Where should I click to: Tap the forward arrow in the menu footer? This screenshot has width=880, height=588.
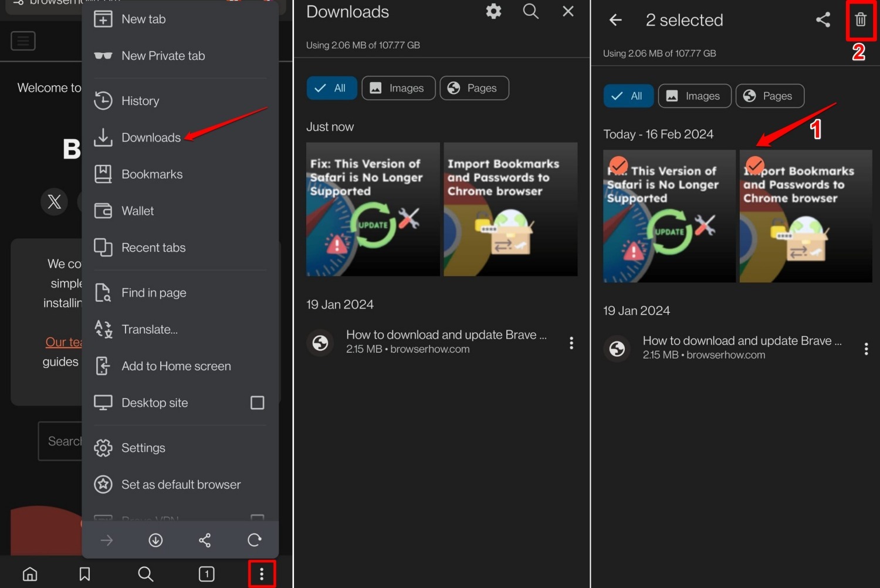point(107,540)
